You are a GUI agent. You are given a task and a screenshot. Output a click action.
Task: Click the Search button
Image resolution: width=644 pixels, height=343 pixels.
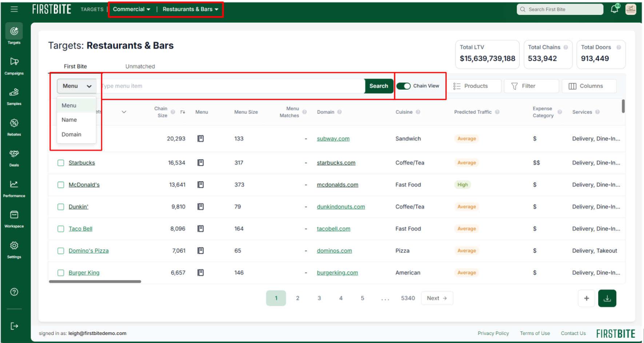coord(379,86)
